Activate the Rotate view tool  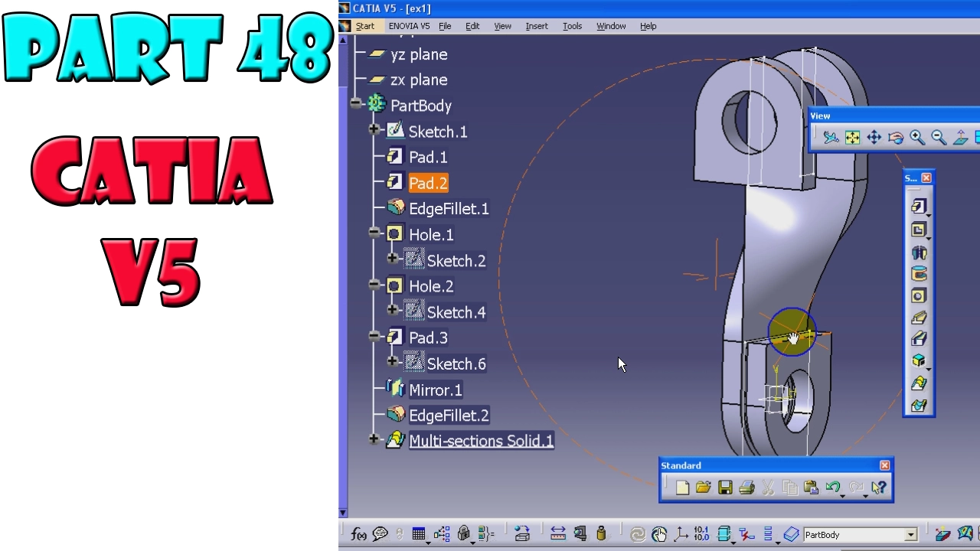click(895, 138)
